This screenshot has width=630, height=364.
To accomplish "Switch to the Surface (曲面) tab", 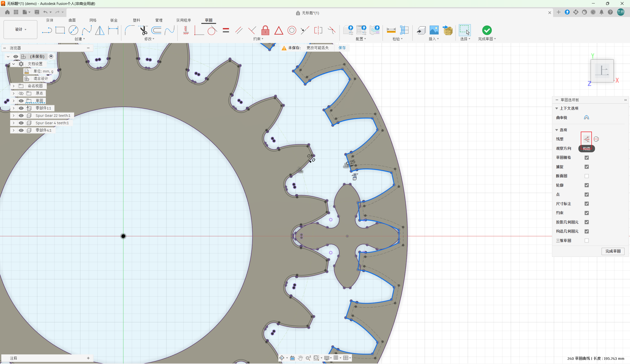I will [x=72, y=20].
